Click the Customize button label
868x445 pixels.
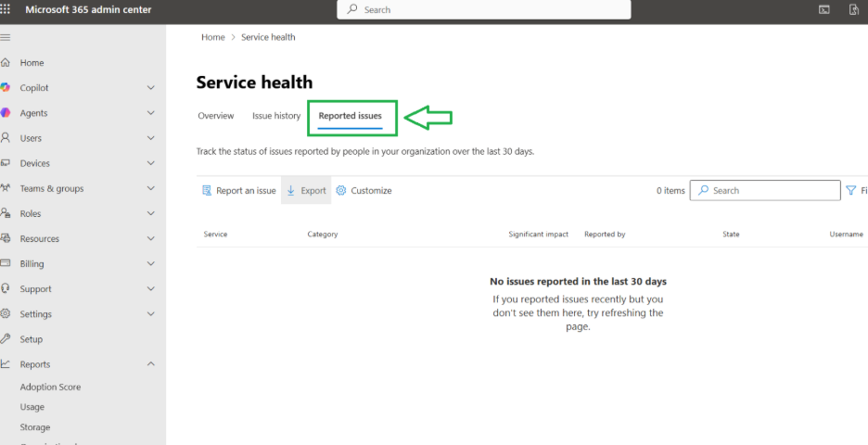[372, 190]
